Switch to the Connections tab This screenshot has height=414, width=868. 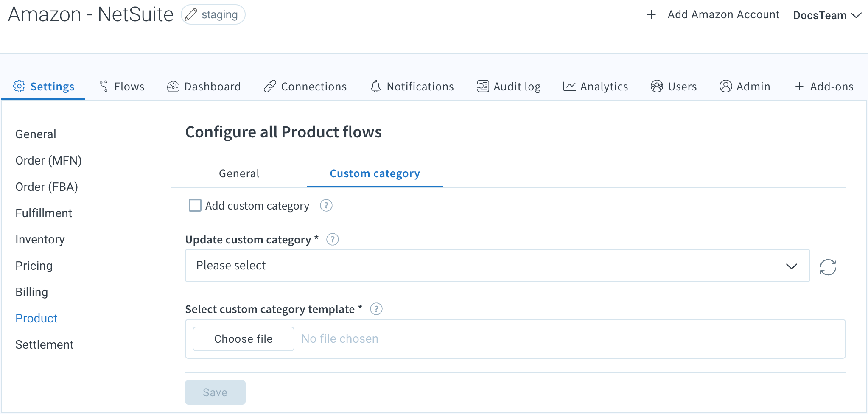pyautogui.click(x=305, y=87)
